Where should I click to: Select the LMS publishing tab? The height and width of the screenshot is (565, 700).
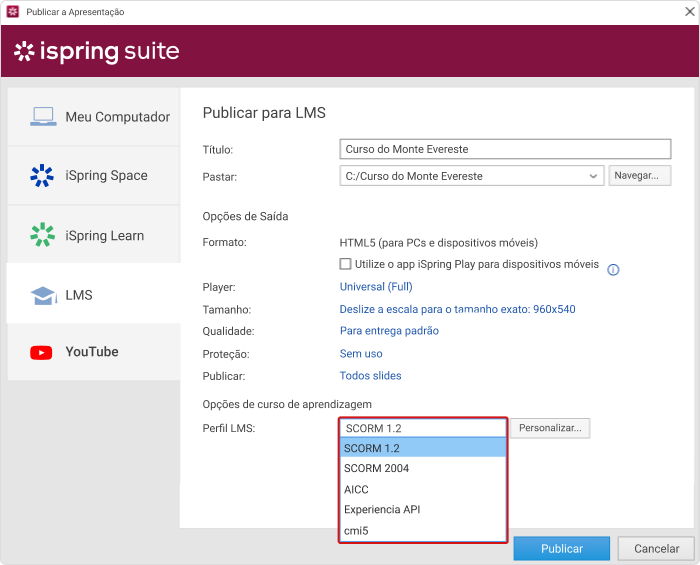point(94,293)
